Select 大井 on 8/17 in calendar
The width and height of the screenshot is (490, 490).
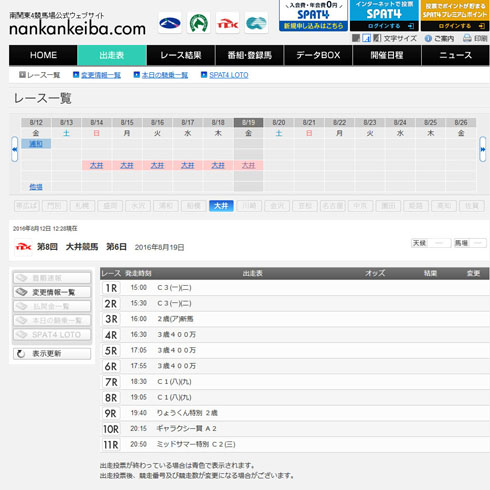[188, 165]
